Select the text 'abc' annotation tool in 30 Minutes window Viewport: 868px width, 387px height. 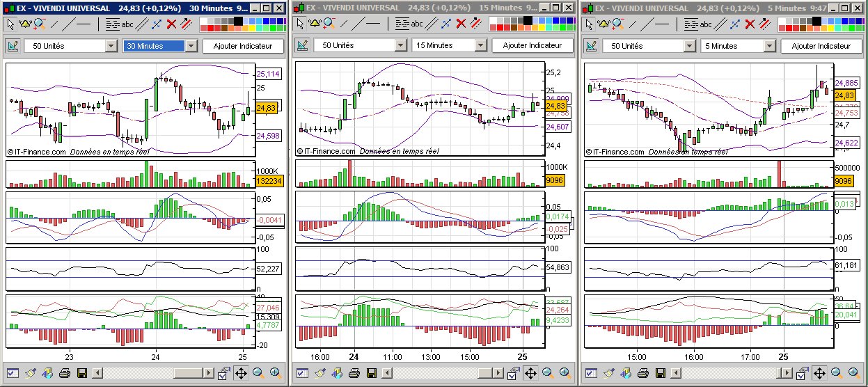click(x=127, y=24)
